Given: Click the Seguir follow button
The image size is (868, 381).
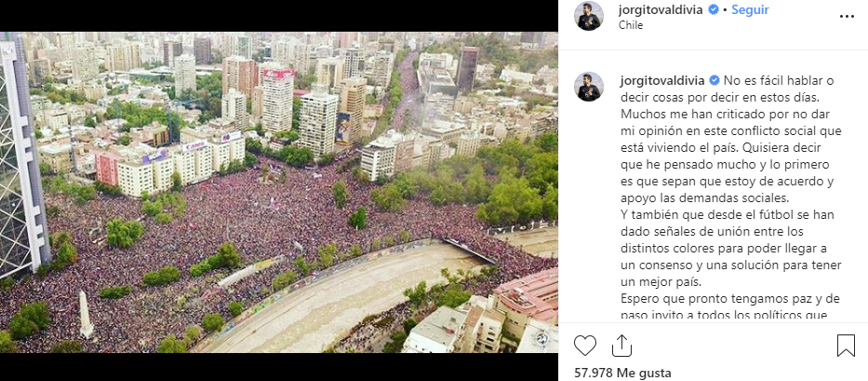Looking at the screenshot, I should 750,10.
